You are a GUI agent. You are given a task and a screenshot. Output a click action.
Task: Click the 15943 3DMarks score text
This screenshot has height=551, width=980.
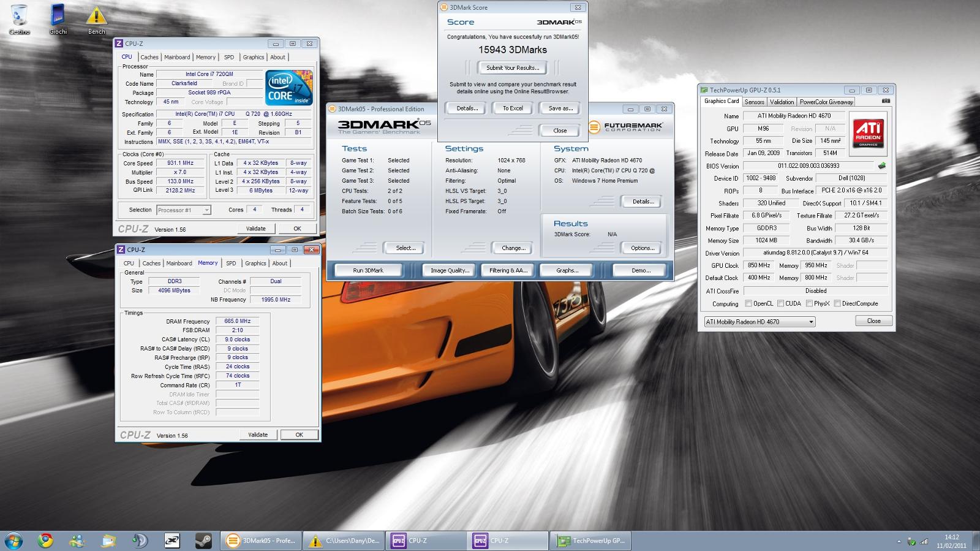tap(513, 50)
